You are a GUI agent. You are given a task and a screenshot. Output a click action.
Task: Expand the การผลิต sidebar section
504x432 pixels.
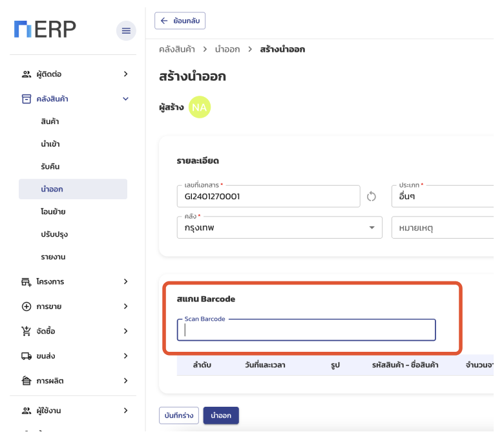[125, 380]
